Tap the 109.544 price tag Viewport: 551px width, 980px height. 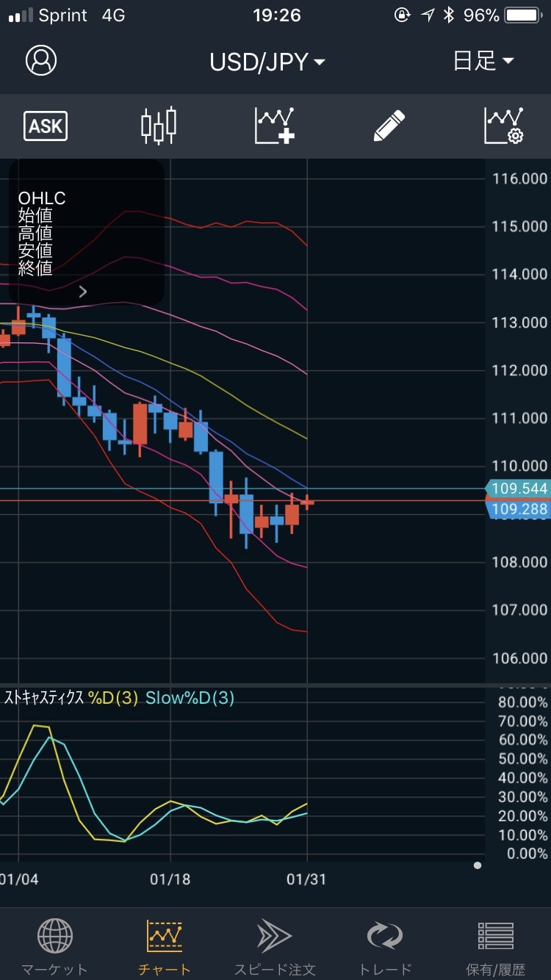coord(516,489)
